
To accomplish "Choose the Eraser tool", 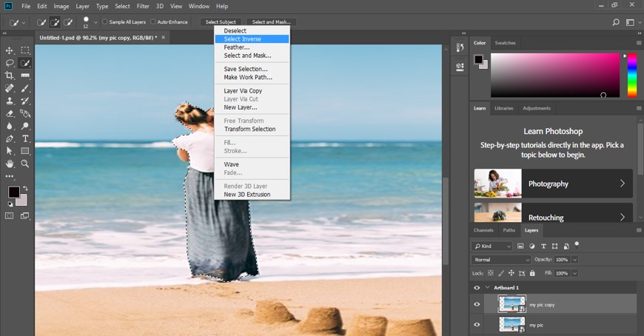I will click(10, 113).
